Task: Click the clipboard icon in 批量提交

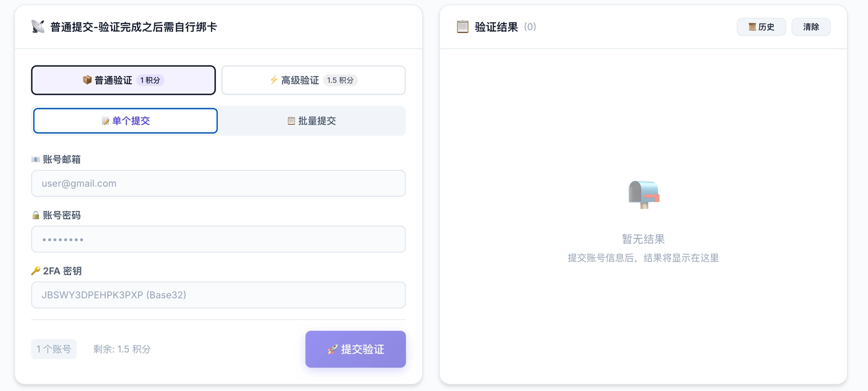Action: (291, 121)
